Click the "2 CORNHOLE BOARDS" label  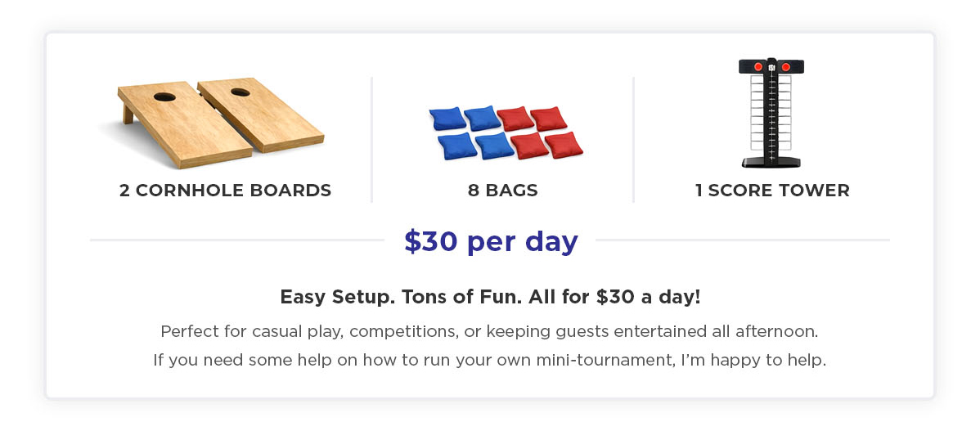[x=225, y=191]
